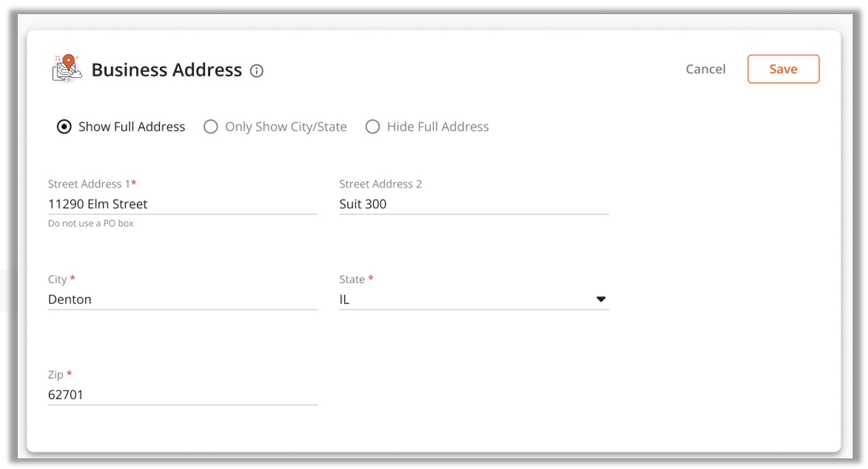This screenshot has height=469, width=868.
Task: Cancel editing the address
Action: [705, 69]
